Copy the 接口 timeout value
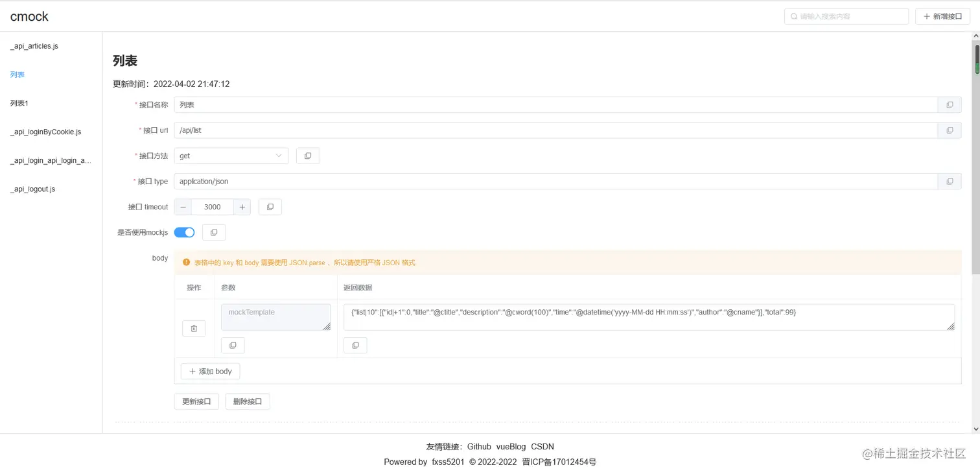 point(270,207)
